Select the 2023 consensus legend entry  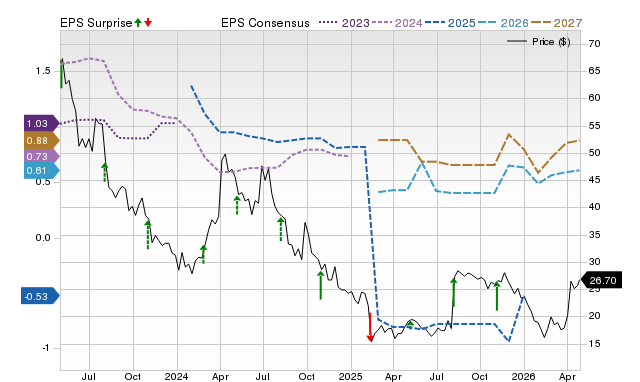tap(344, 23)
